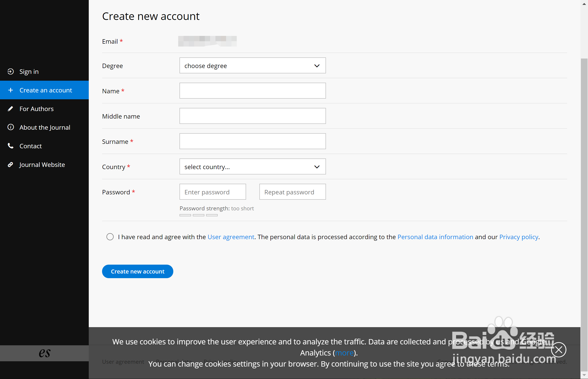This screenshot has height=379, width=588.
Task: Focus the Surname text field
Action: click(252, 141)
